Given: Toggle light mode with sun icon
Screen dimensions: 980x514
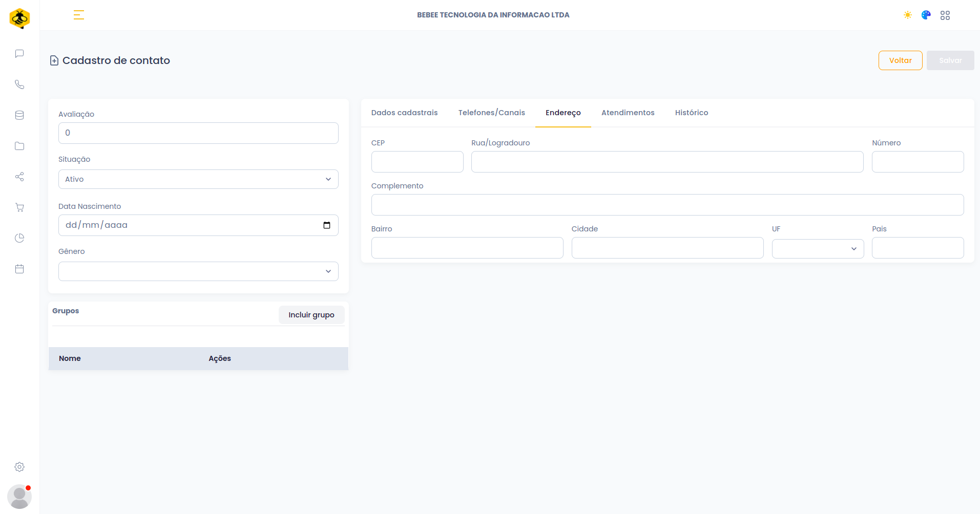Looking at the screenshot, I should pos(907,15).
